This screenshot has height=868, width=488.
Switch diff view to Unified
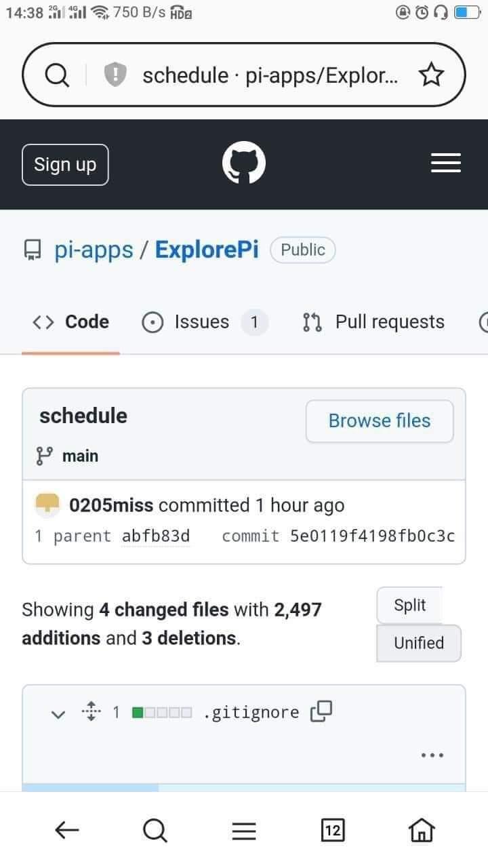(418, 643)
